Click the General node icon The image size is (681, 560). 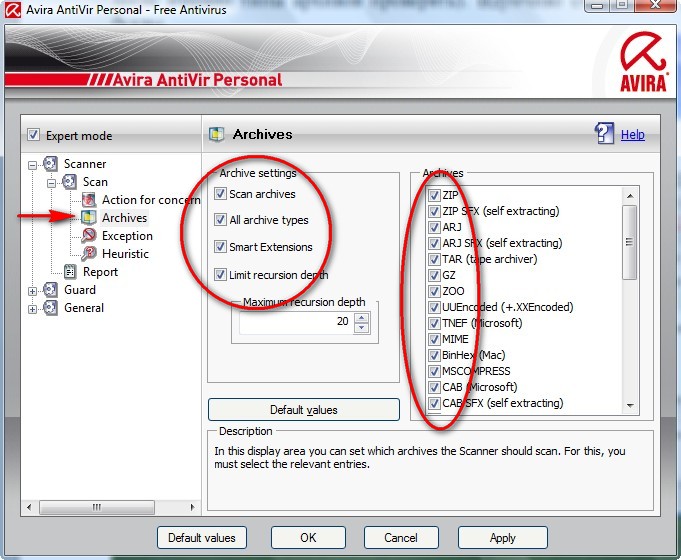(x=50, y=308)
